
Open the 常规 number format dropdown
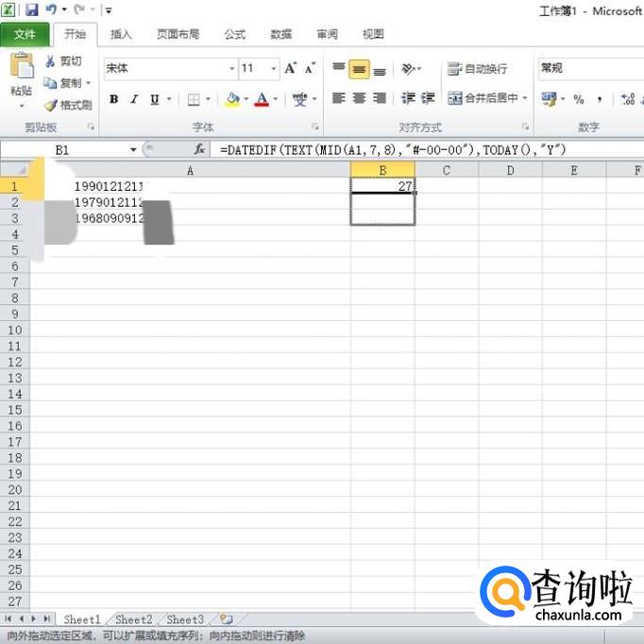[x=590, y=68]
